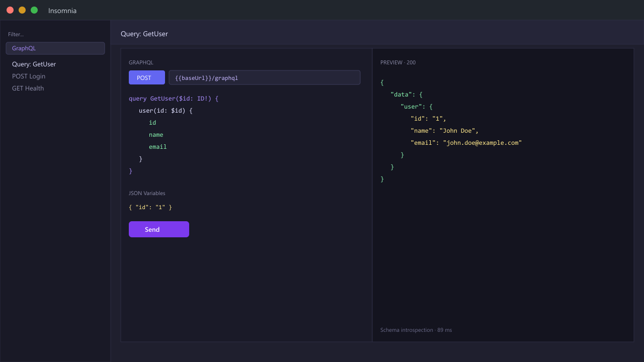Click the Query: GetUser header title

(x=144, y=34)
